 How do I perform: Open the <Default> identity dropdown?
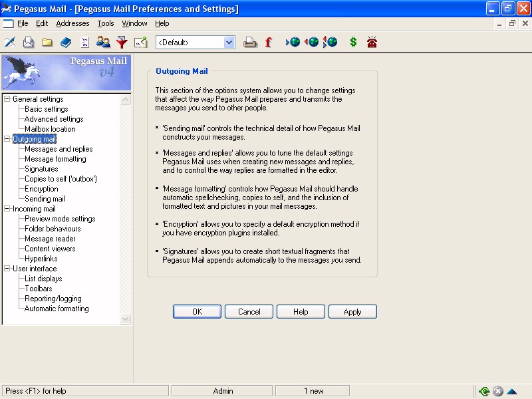229,43
